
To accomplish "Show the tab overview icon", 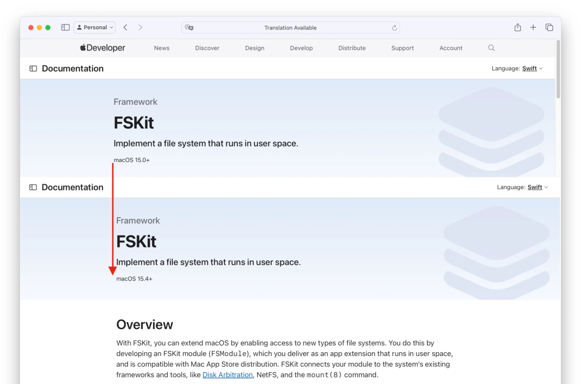I will 549,28.
